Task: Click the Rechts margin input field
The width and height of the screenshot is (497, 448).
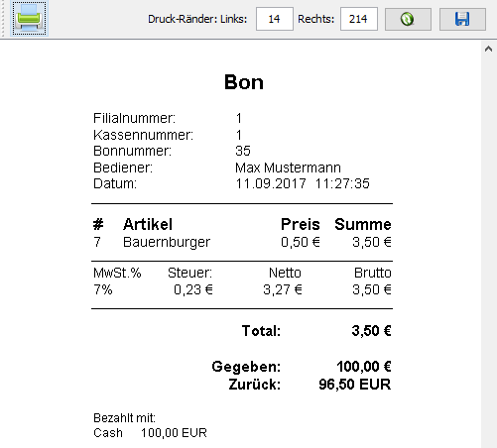Action: click(x=359, y=19)
